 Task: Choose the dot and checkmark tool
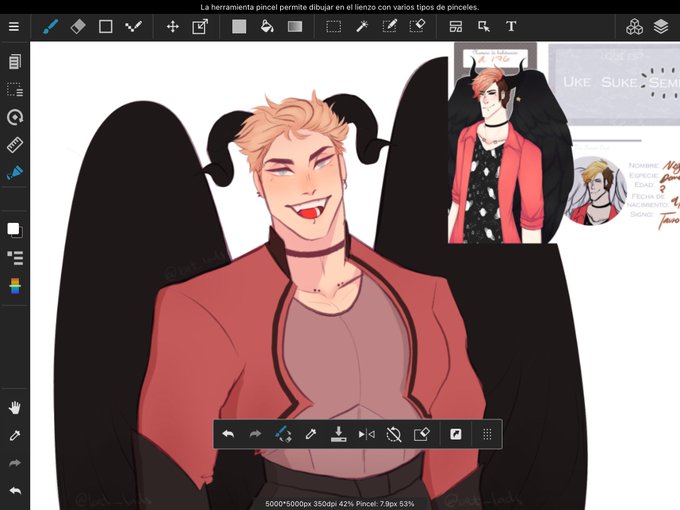coord(133,26)
